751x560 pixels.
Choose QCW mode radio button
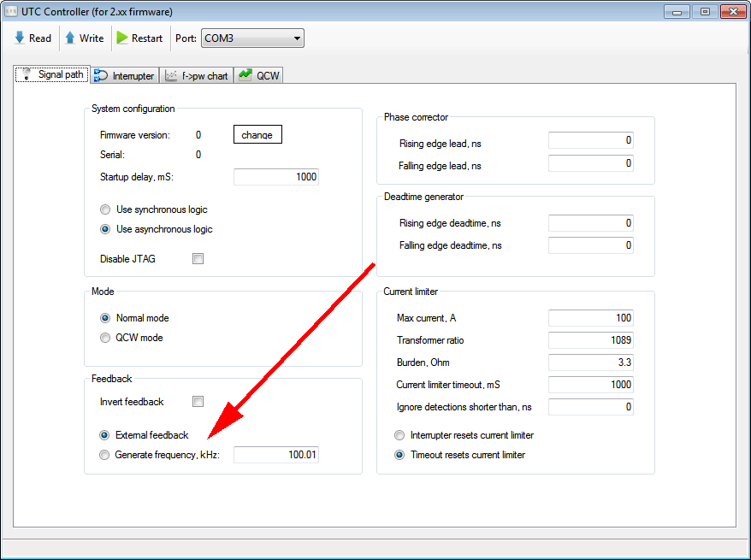[105, 338]
